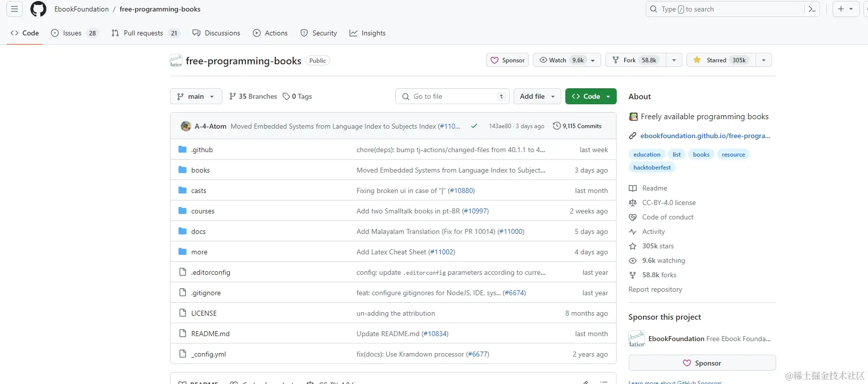Go to GitHub homepage via Octocat logo
Screen dimensions: 868x384
tap(38, 9)
